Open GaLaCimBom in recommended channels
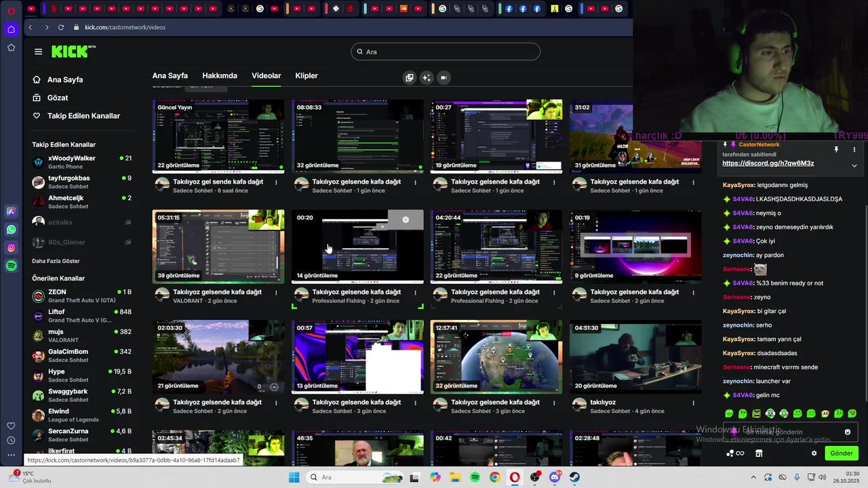The image size is (868, 488). tap(81, 356)
